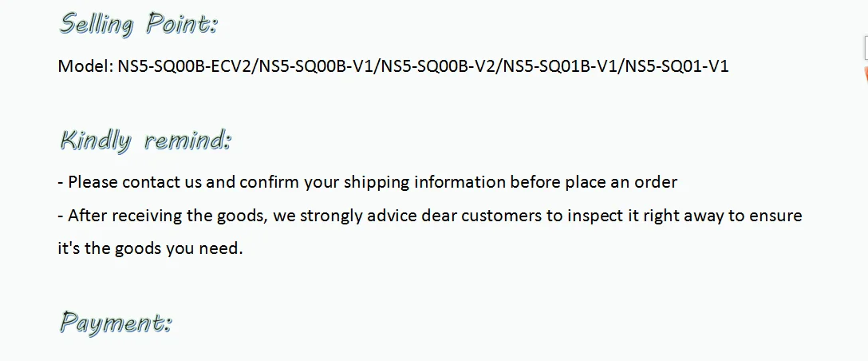Click the words 'strongly advice'

point(358,216)
